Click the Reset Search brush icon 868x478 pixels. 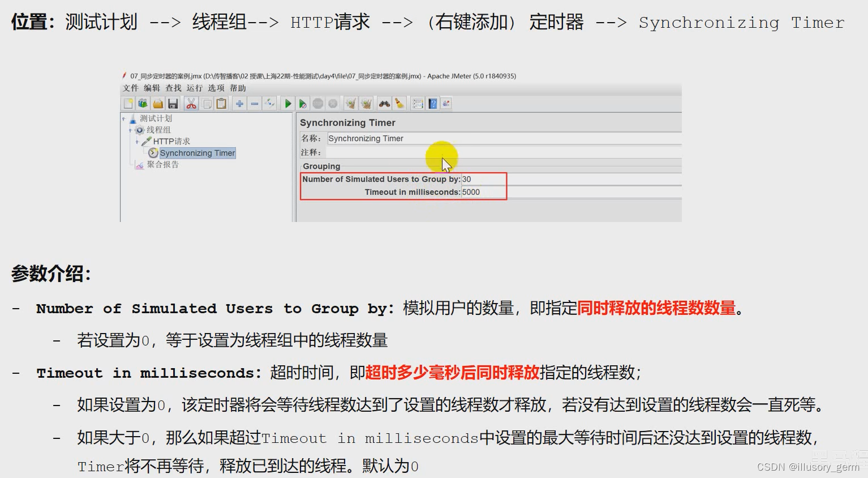[399, 104]
